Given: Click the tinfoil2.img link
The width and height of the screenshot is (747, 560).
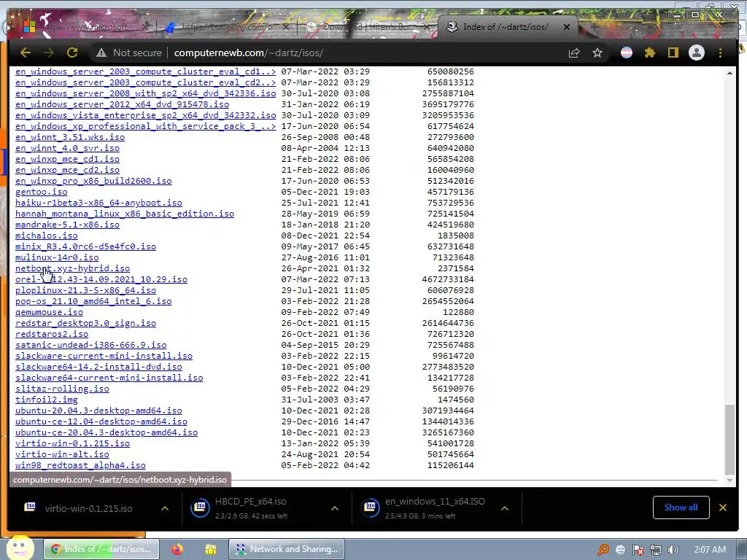Looking at the screenshot, I should [46, 400].
